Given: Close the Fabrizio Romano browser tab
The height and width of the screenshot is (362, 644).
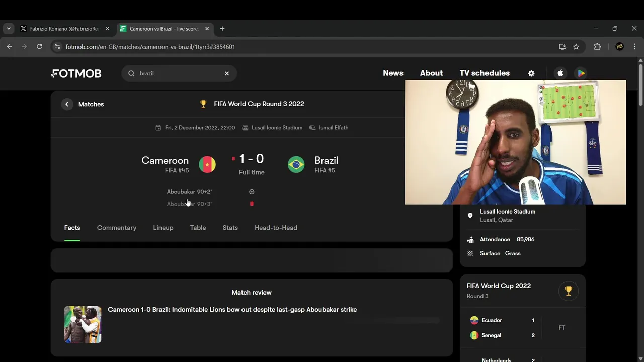Looking at the screenshot, I should point(107,29).
